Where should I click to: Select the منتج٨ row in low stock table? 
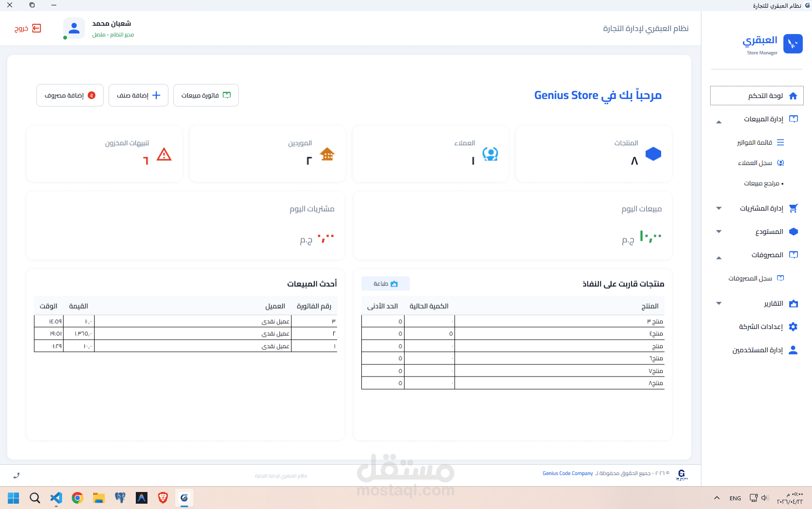click(513, 383)
